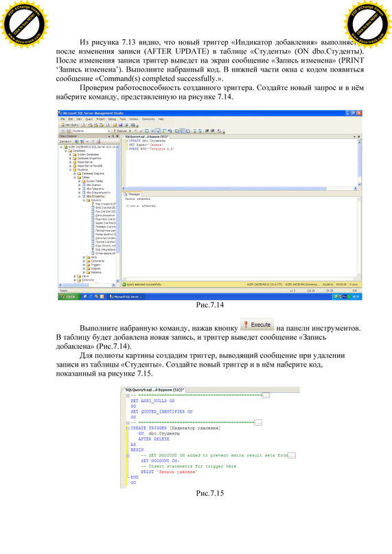Select the Messages results tab
The height and width of the screenshot is (554, 392).
coord(132,194)
